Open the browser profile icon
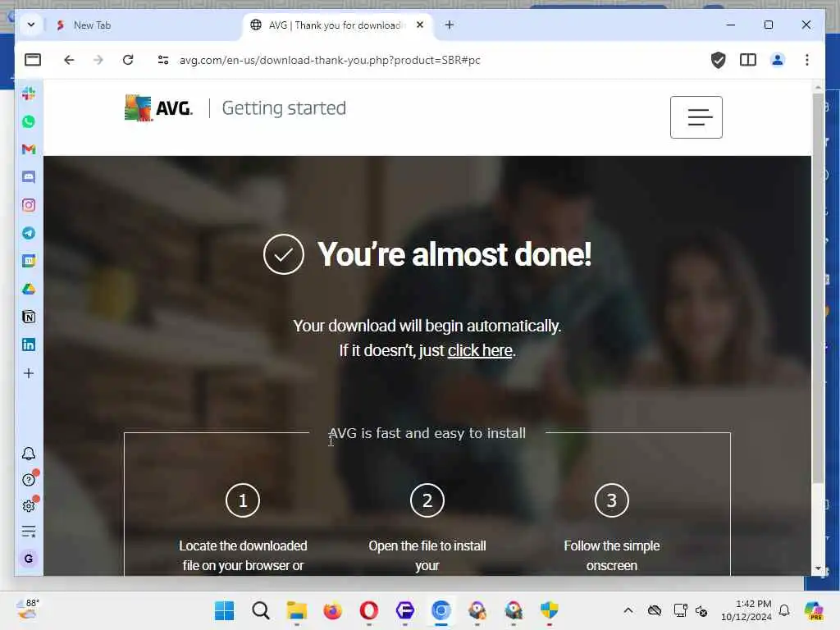Viewport: 840px width, 630px height. pyautogui.click(x=778, y=59)
